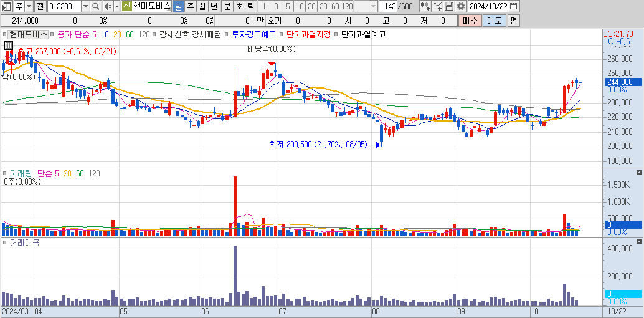The width and height of the screenshot is (644, 318).
Task: Click the green 신 badge icon
Action: pyautogui.click(x=126, y=6)
